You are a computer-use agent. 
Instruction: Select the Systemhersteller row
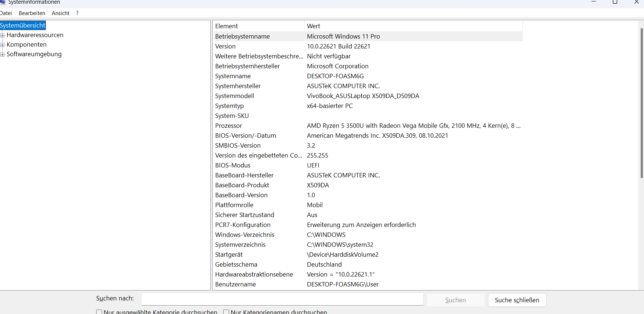368,86
